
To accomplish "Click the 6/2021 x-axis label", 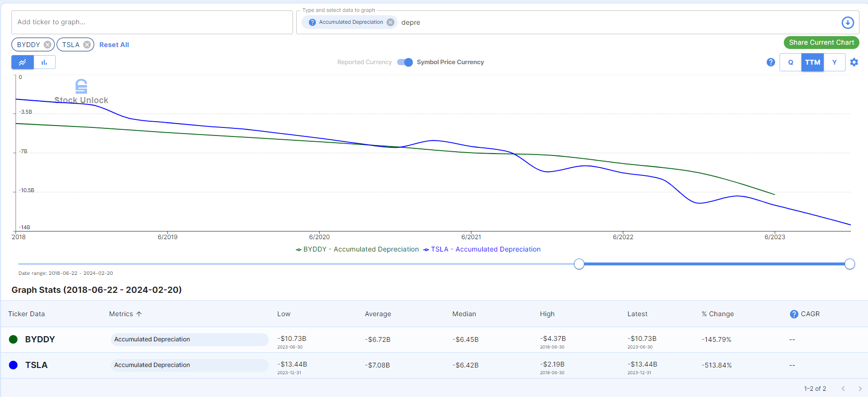I will click(x=471, y=237).
